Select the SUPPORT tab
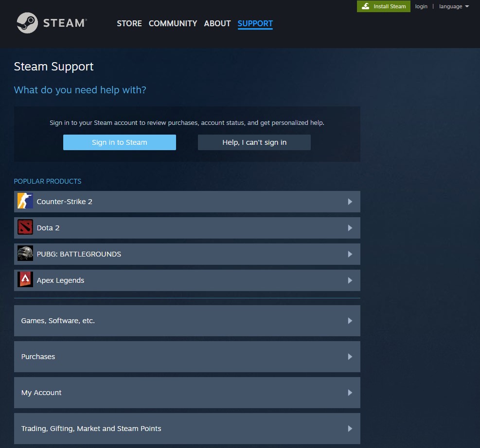Image resolution: width=480 pixels, height=448 pixels. [255, 23]
